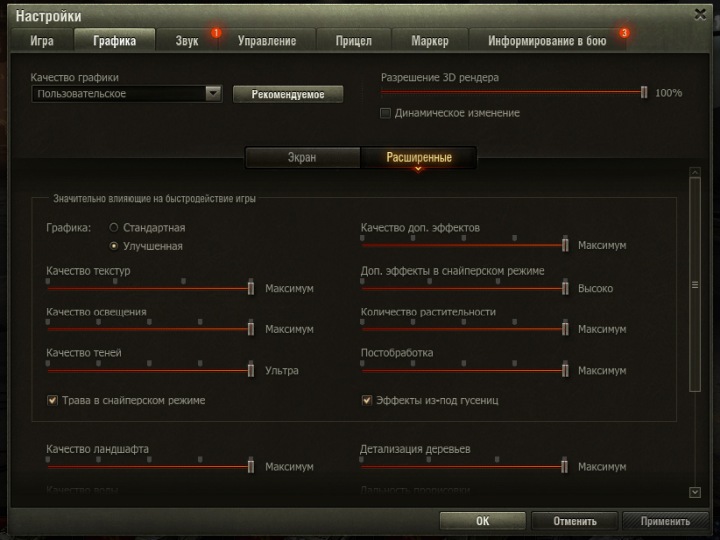Click the scroll down arrow of settings list
Screen dimensions: 720x540
click(695, 492)
